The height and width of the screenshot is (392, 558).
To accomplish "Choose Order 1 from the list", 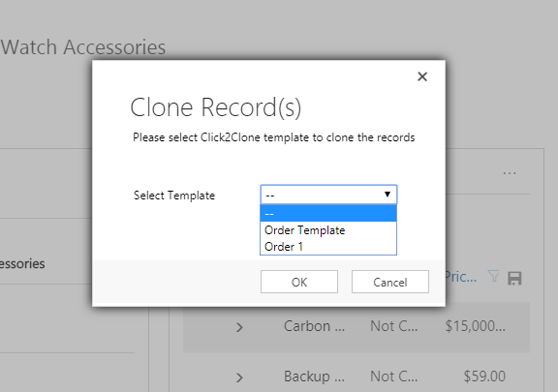I will (x=328, y=247).
